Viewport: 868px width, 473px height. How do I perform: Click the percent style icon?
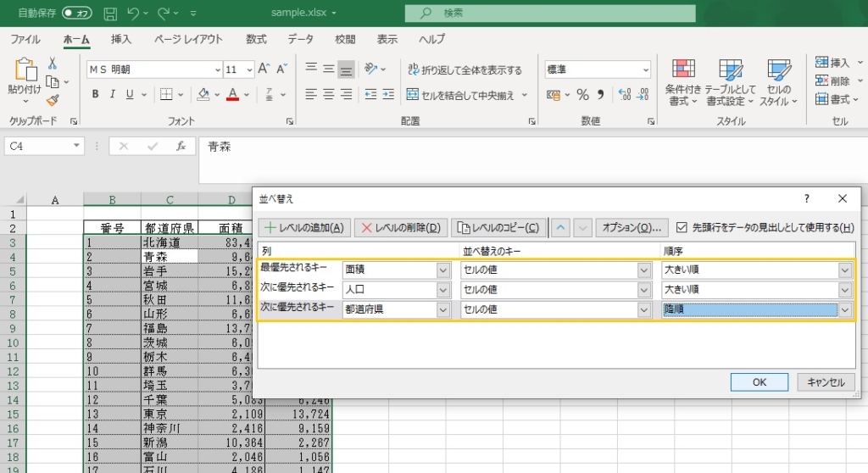tap(582, 94)
